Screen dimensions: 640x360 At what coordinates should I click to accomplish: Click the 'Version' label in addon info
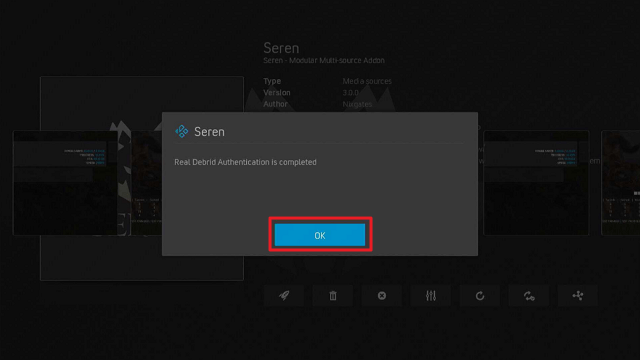pos(277,93)
